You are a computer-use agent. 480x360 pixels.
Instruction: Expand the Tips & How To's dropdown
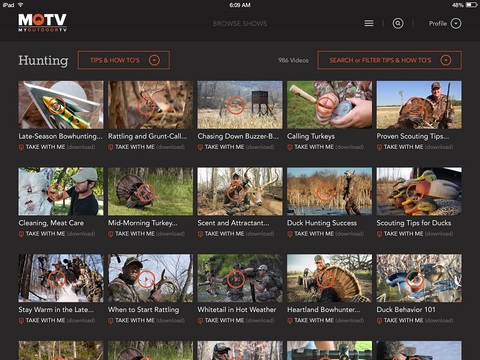(x=124, y=60)
